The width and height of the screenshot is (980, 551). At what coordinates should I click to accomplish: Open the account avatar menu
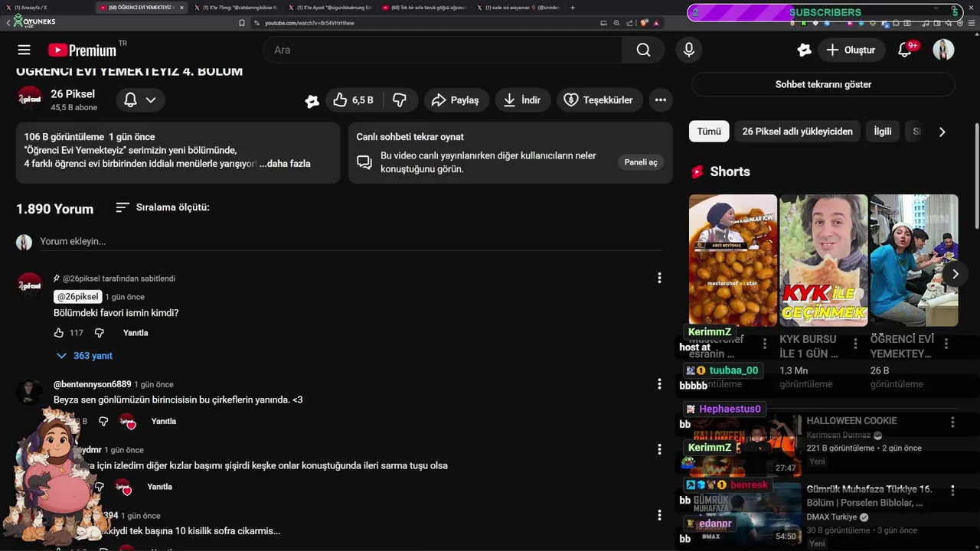click(x=943, y=50)
